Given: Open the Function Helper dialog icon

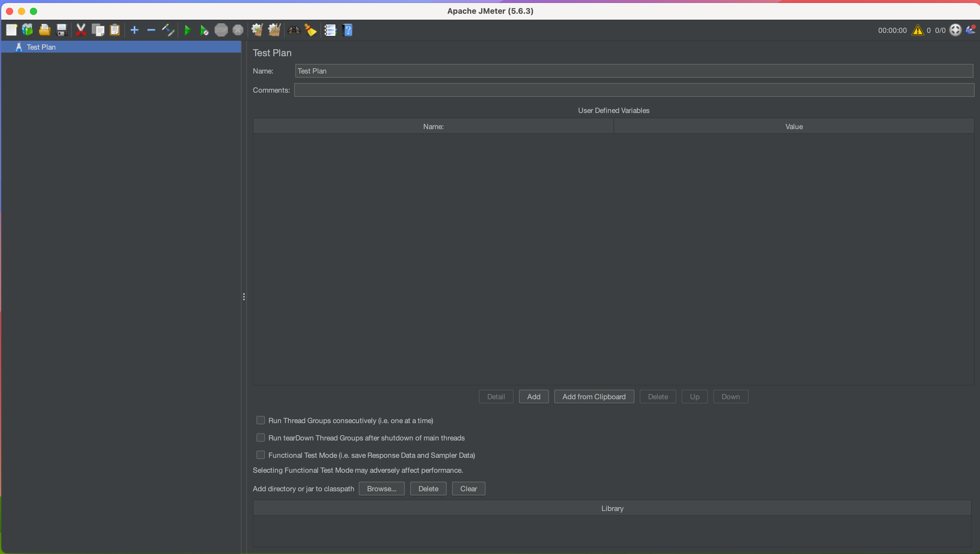Looking at the screenshot, I should (330, 30).
